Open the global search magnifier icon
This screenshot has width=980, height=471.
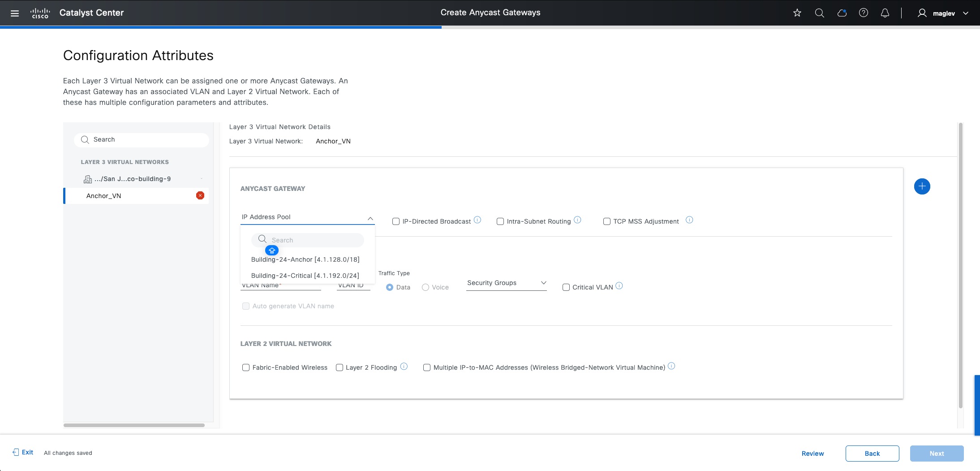coord(819,13)
